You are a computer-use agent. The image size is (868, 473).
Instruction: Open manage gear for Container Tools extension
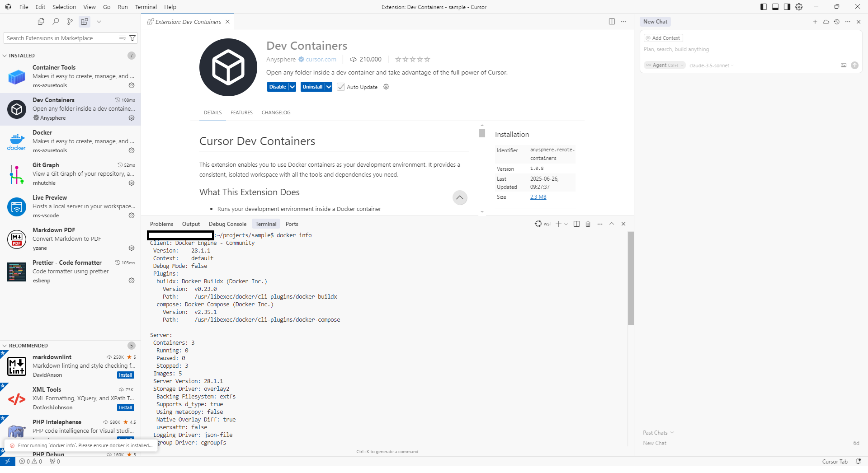click(132, 85)
